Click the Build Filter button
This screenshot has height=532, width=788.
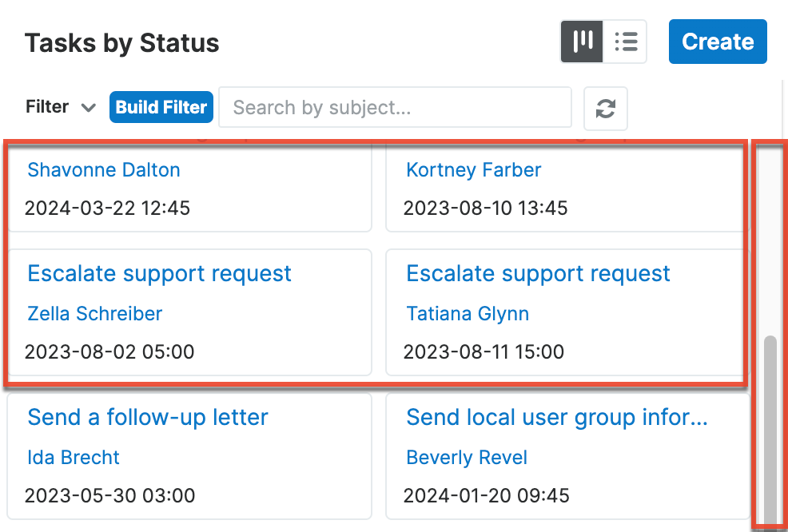click(161, 107)
